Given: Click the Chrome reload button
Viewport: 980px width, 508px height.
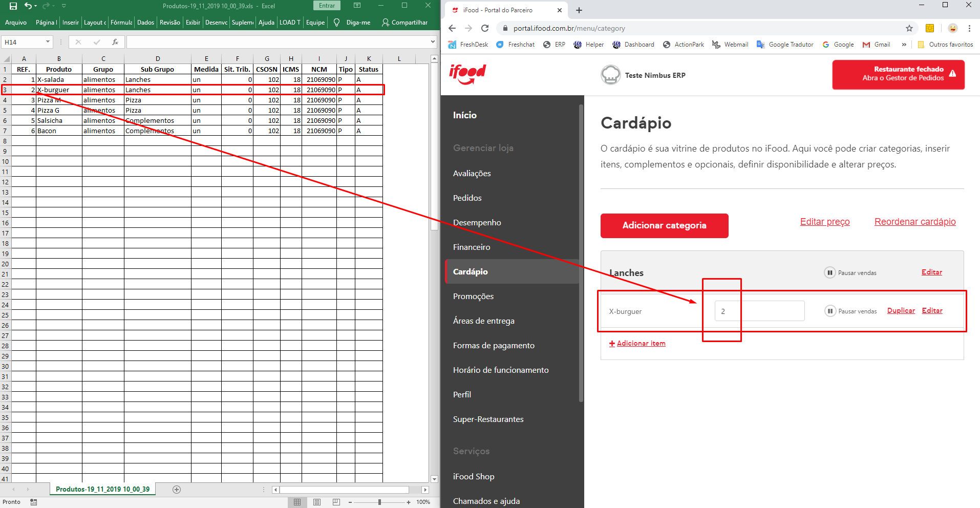Looking at the screenshot, I should click(x=485, y=28).
